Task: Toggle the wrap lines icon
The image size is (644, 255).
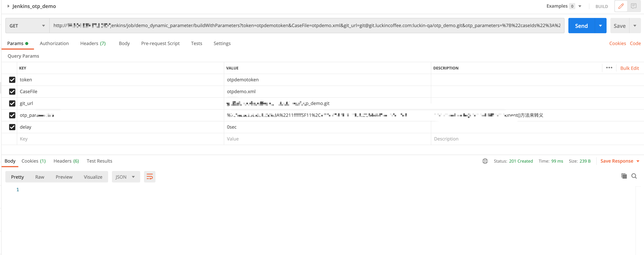Action: coord(150,177)
